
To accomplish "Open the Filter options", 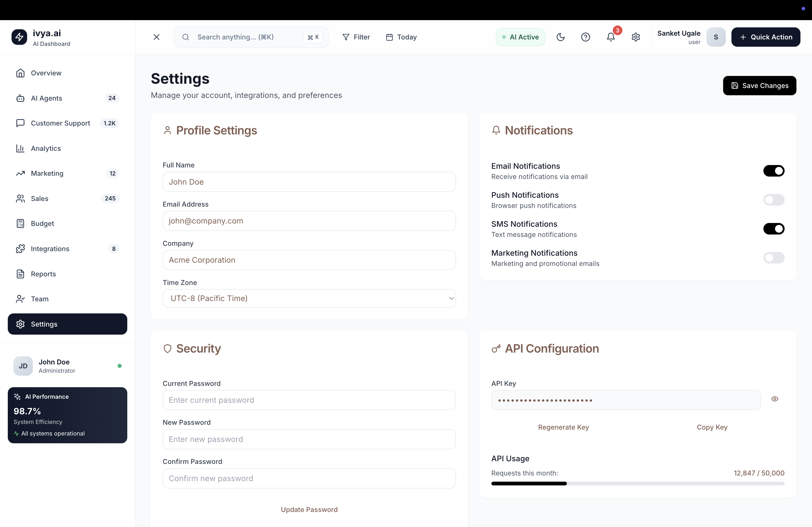I will [356, 37].
